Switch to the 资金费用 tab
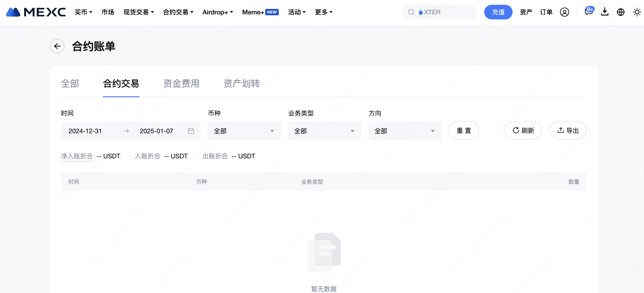Image resolution: width=644 pixels, height=293 pixels. click(x=181, y=84)
